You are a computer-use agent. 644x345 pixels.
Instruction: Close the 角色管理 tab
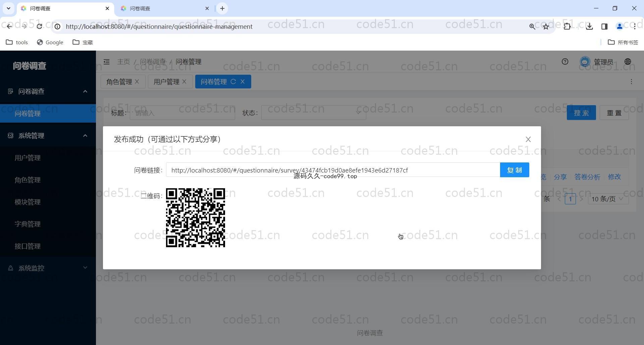[137, 81]
